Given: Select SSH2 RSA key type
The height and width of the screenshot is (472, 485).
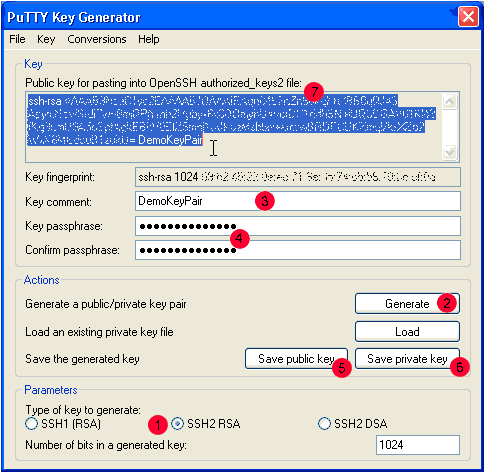Looking at the screenshot, I should [206, 424].
